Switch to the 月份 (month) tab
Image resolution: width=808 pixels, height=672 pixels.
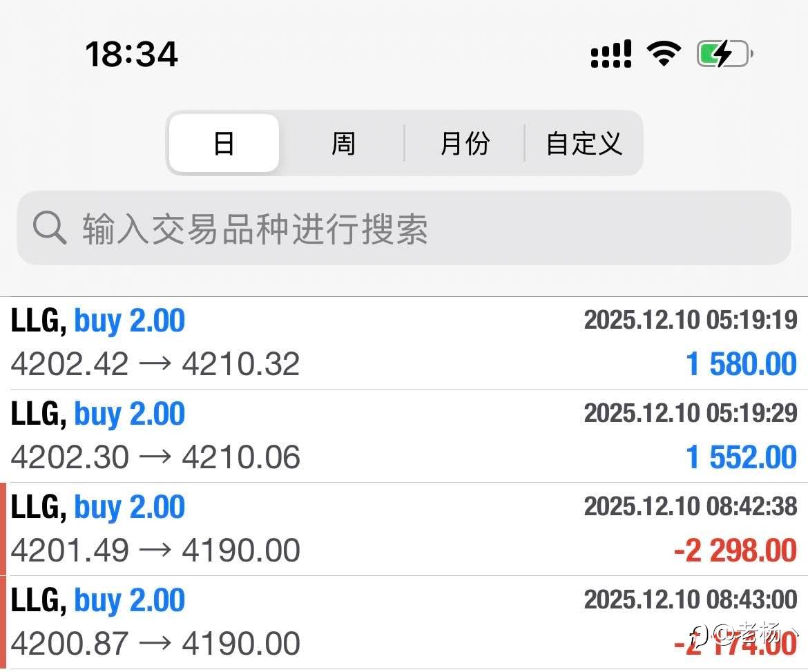pyautogui.click(x=465, y=144)
